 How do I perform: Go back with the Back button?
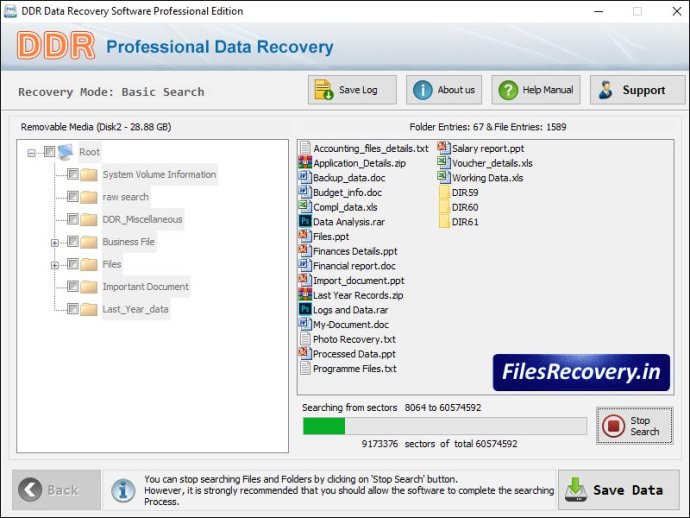click(56, 490)
